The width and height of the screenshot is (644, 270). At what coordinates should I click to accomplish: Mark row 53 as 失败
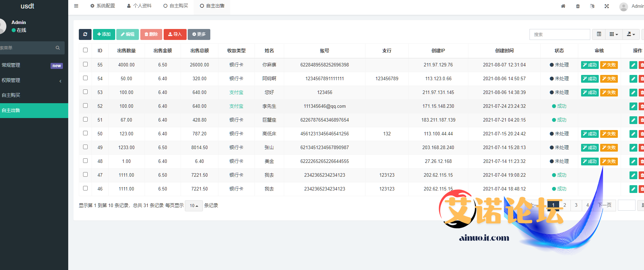pos(609,93)
